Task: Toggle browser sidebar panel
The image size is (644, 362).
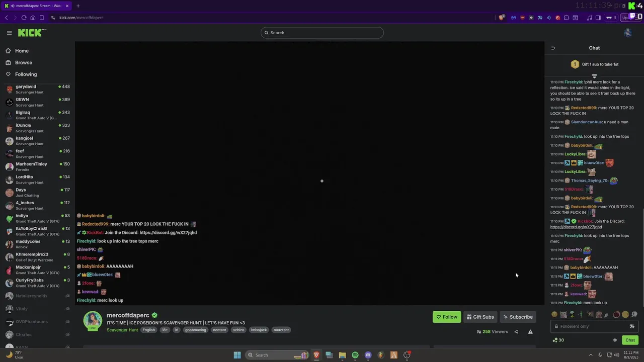Action: [598, 18]
